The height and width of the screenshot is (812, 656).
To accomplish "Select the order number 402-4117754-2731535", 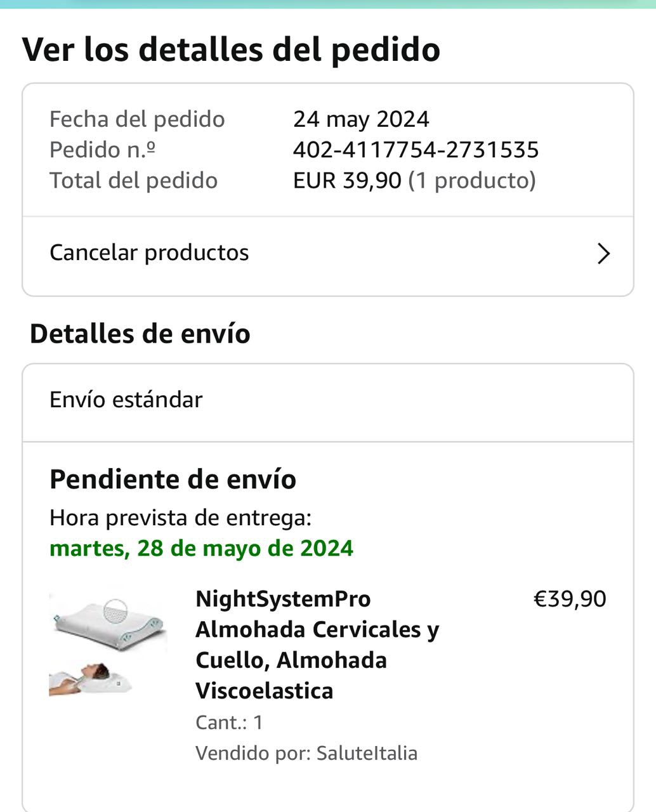I will point(416,150).
